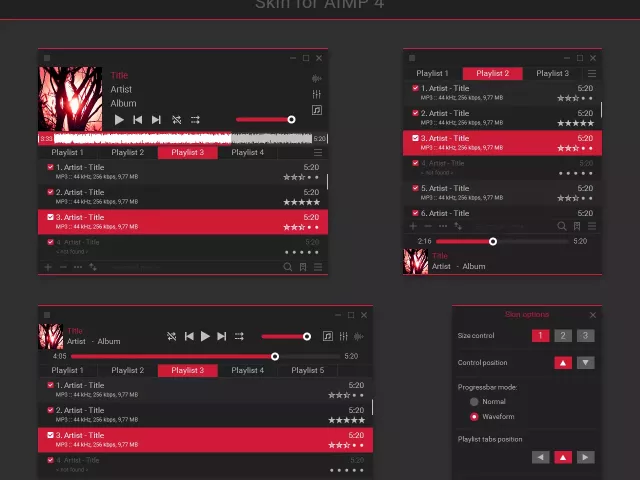
Task: Uncheck track 6 in the right playlist window
Action: coord(415,213)
